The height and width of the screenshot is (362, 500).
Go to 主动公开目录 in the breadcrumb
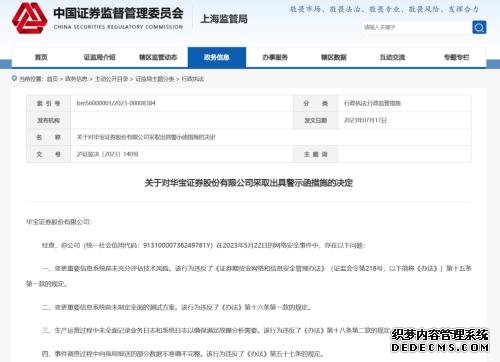tap(111, 79)
